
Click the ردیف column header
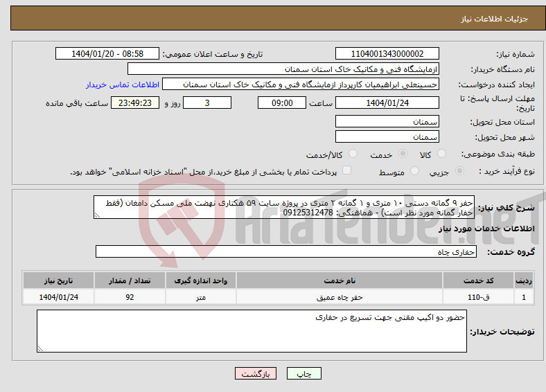(524, 280)
